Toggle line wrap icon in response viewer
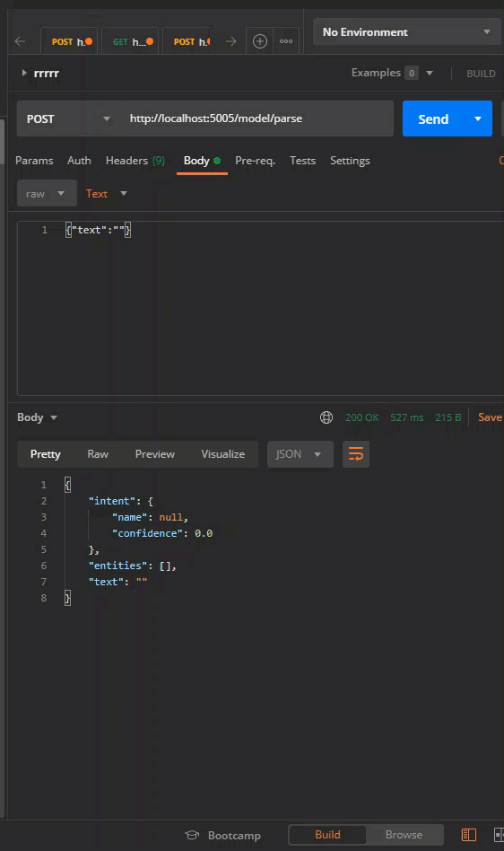The height and width of the screenshot is (851, 504). (356, 453)
